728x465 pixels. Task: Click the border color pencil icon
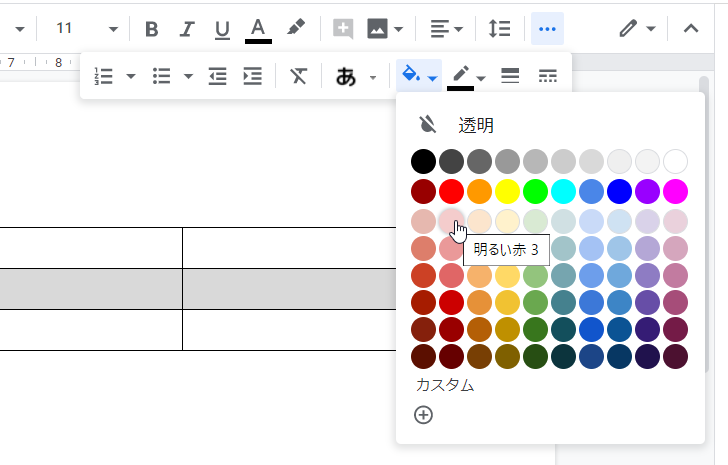click(461, 77)
